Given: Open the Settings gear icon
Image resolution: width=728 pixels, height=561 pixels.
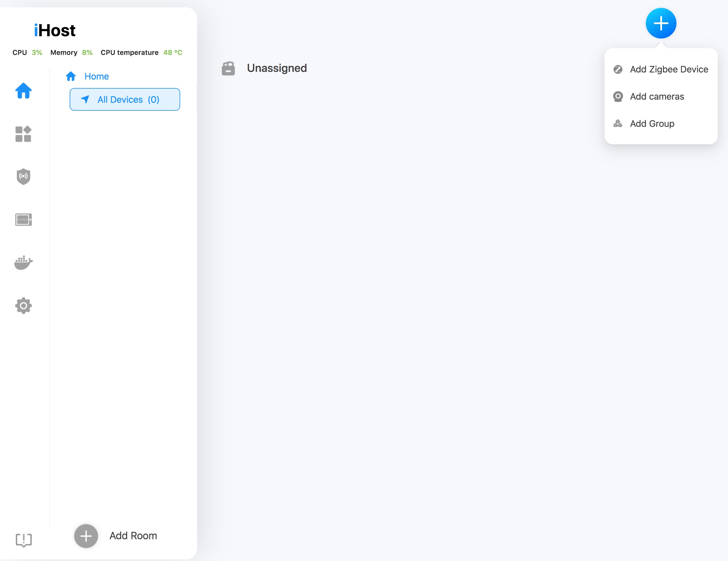Looking at the screenshot, I should (x=23, y=305).
